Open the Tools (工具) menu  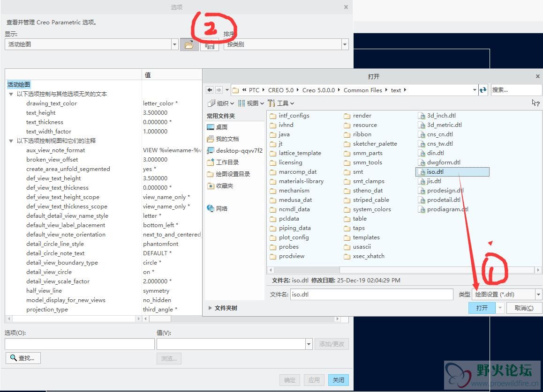(281, 103)
